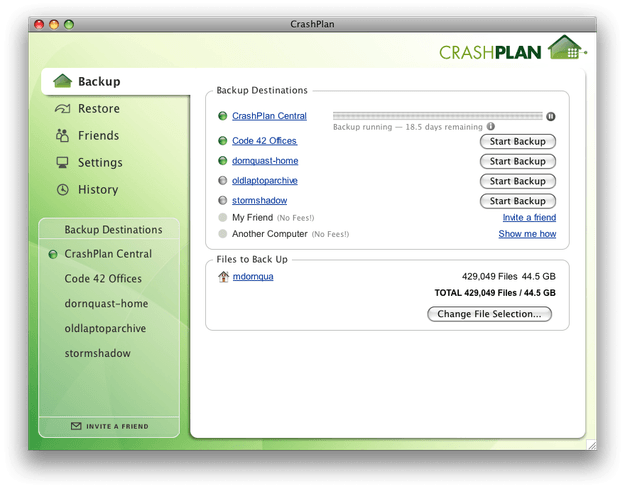
Task: Click the window resize grip corner
Action: 591,444
